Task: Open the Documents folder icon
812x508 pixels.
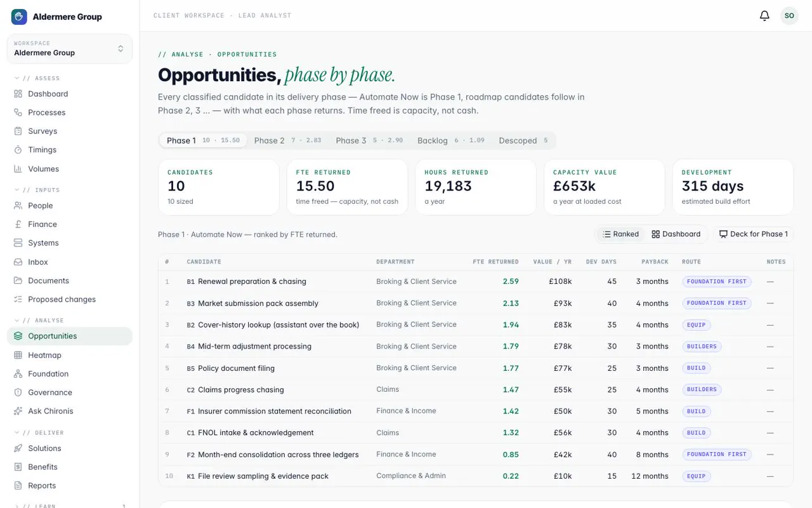Action: pos(18,281)
